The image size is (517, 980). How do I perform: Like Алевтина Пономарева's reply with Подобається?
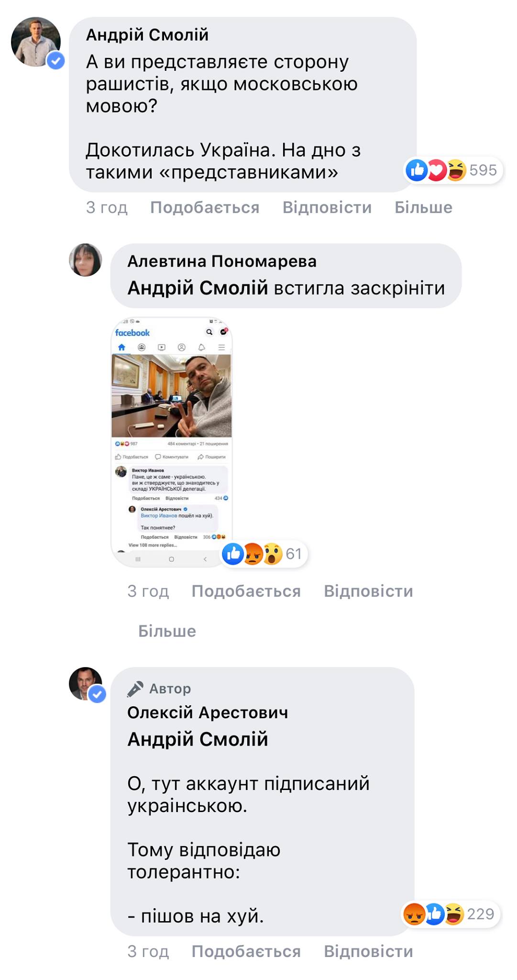246,591
